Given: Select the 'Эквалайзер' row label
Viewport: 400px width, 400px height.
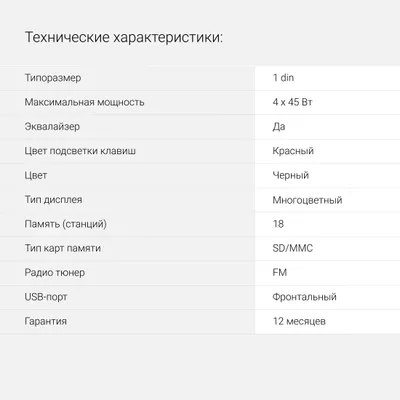Looking at the screenshot, I should point(52,127).
